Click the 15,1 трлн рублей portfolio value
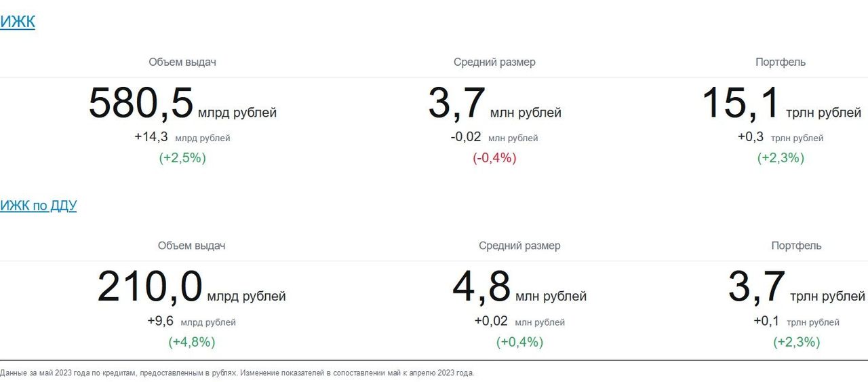The width and height of the screenshot is (868, 382). [x=781, y=105]
